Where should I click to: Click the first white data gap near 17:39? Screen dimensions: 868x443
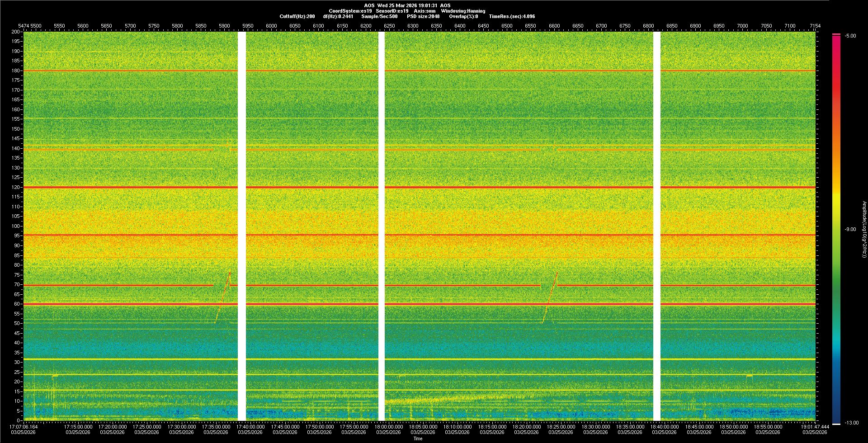coord(242,226)
